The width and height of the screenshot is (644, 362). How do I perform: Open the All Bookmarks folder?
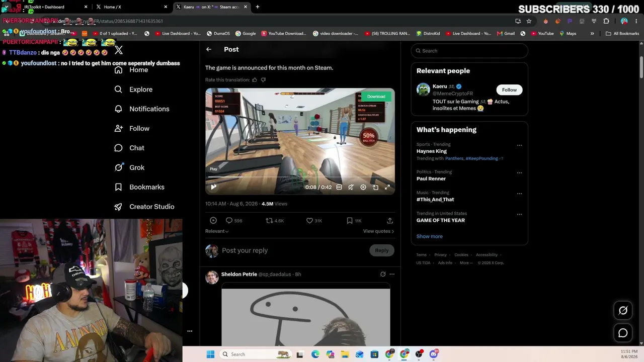point(622,34)
